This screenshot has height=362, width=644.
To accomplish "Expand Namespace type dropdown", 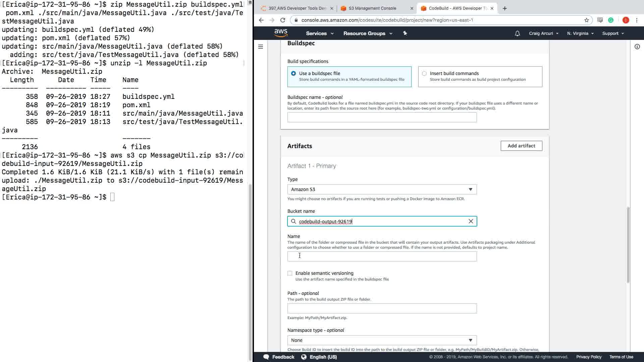I will tap(382, 340).
